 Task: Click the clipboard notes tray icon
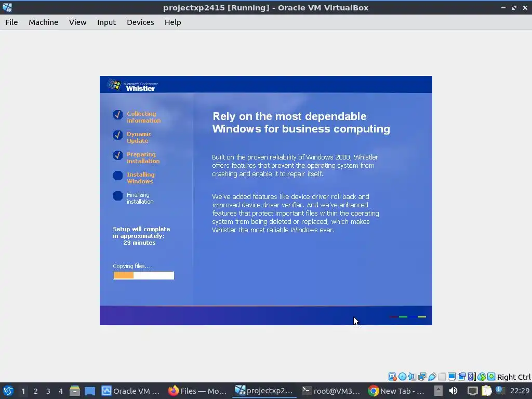486,391
